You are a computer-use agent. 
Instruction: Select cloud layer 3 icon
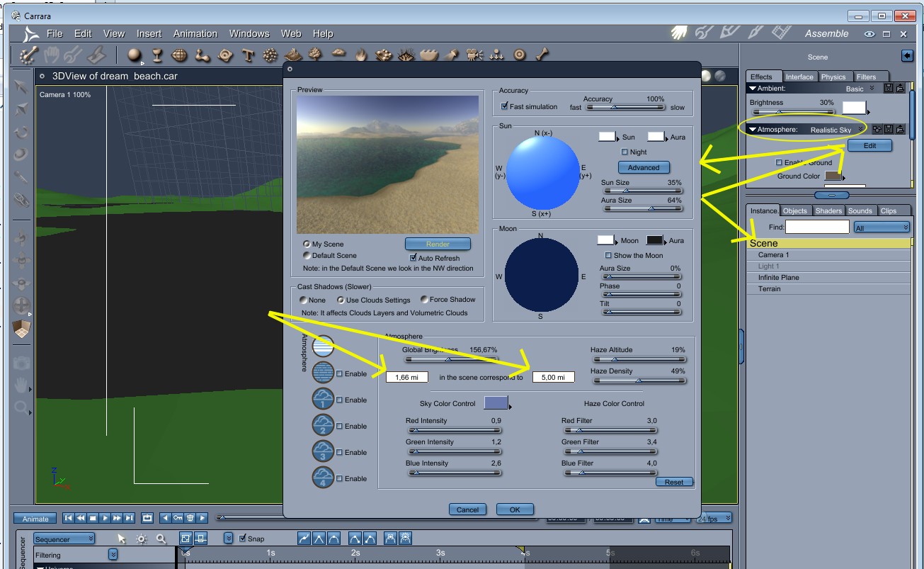click(x=323, y=451)
